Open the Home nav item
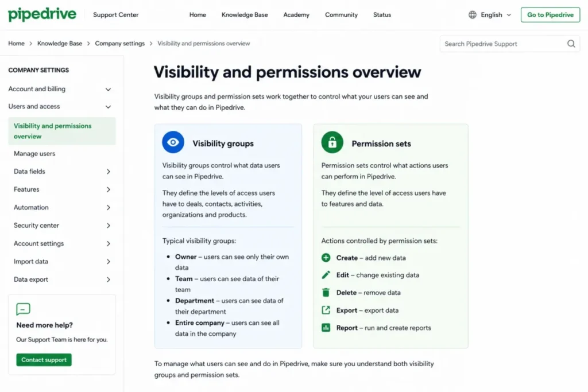 (198, 14)
